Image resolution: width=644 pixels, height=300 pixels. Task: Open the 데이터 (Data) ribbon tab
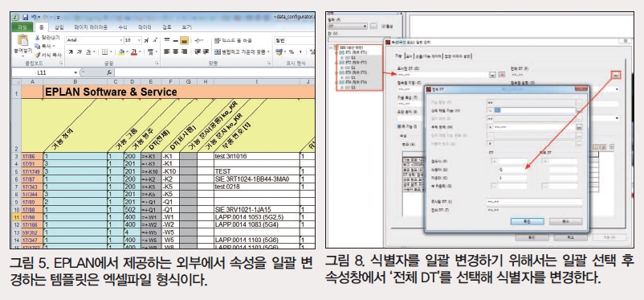click(x=145, y=27)
